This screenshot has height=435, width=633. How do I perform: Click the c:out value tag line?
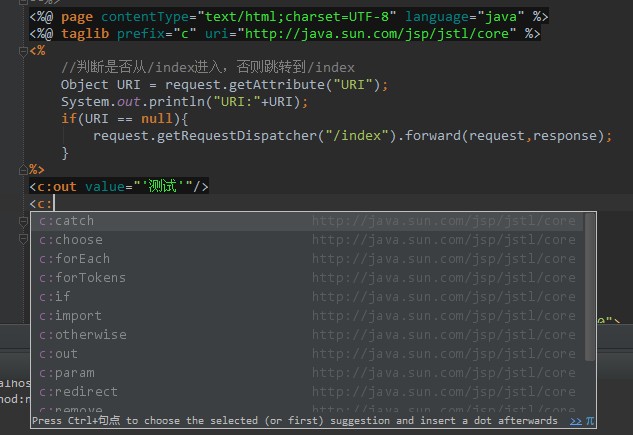click(119, 187)
